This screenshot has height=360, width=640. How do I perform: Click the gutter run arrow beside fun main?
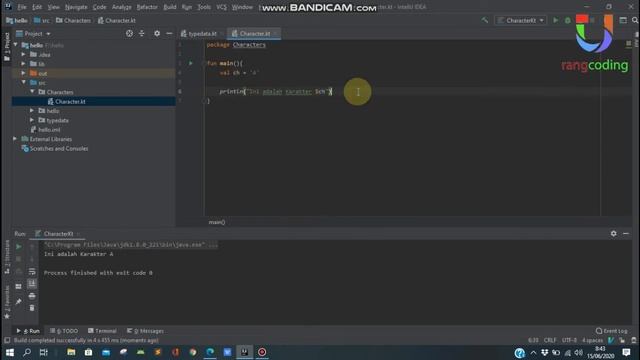point(190,63)
